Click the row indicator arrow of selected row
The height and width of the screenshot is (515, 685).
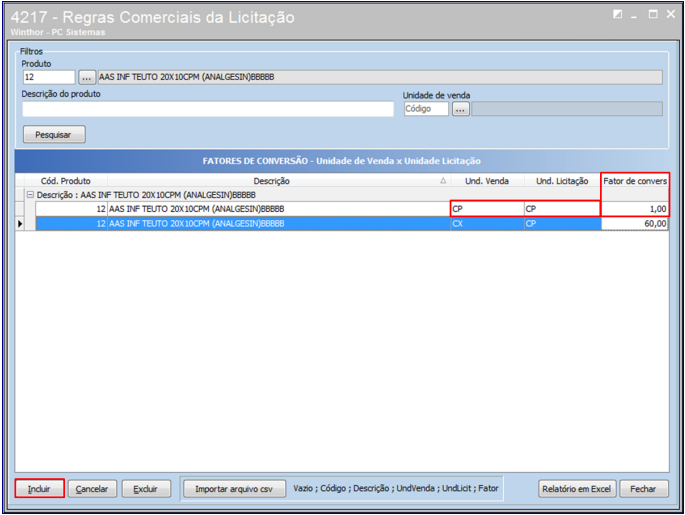(20, 224)
